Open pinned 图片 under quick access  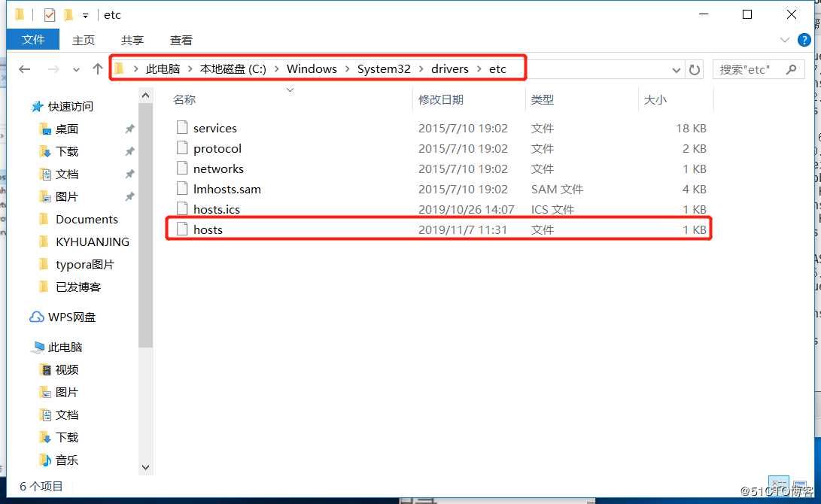67,197
